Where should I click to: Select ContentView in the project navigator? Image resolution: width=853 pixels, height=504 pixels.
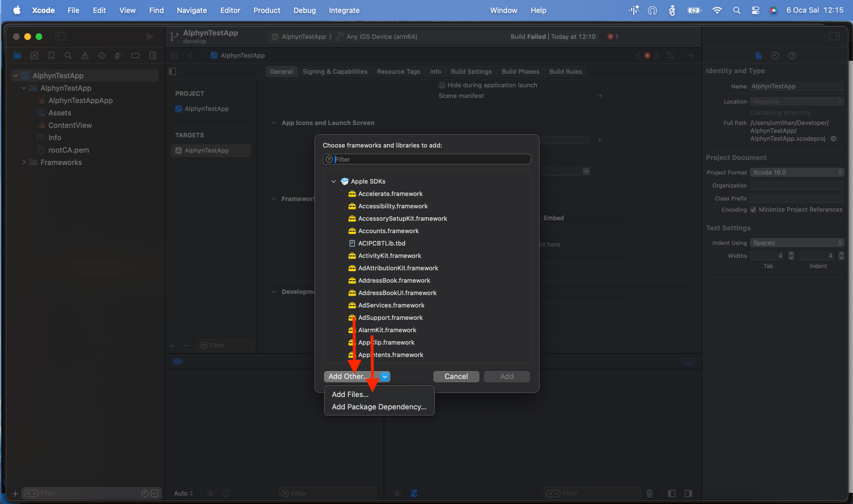coord(70,125)
